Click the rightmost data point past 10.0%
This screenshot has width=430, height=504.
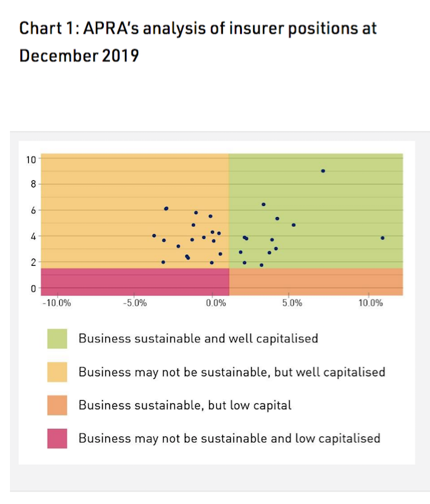click(x=382, y=238)
